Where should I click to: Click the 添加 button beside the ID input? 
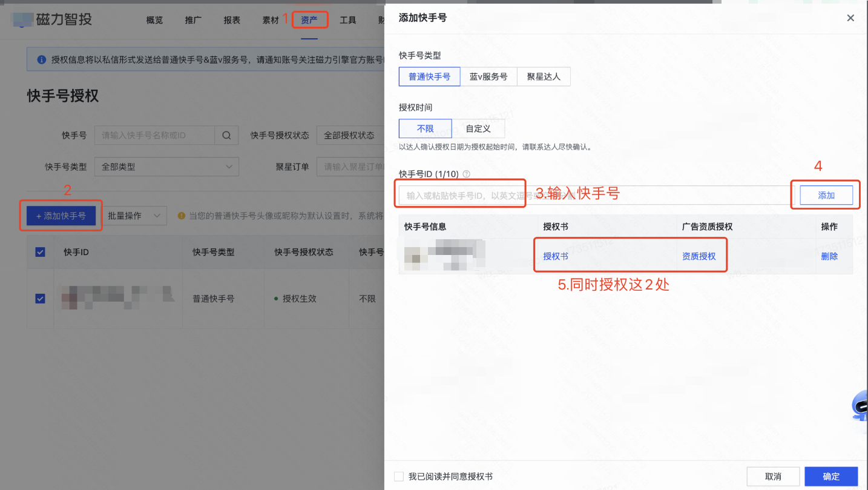pos(826,195)
